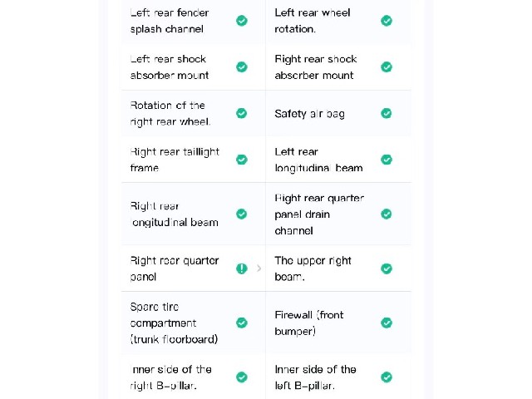
Task: Click the Safety air bag status check icon
Action: [386, 113]
